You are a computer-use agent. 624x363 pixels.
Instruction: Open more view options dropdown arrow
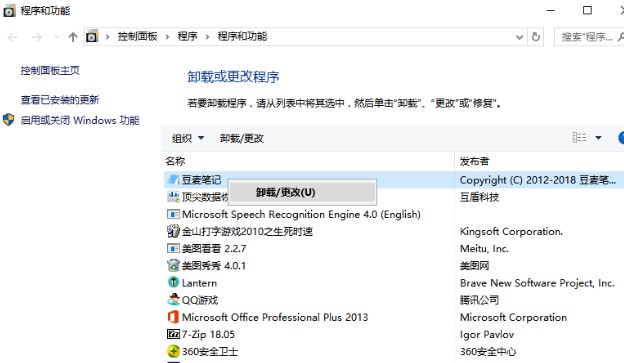pyautogui.click(x=598, y=138)
